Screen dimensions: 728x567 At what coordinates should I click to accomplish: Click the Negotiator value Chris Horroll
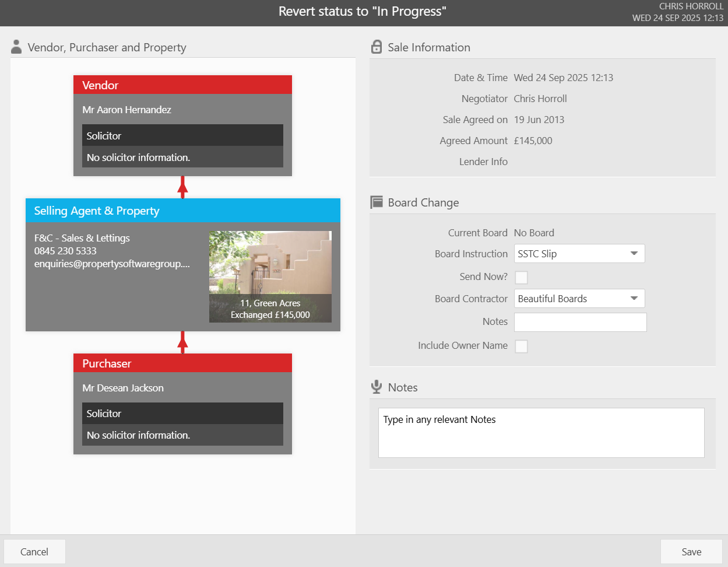(540, 99)
